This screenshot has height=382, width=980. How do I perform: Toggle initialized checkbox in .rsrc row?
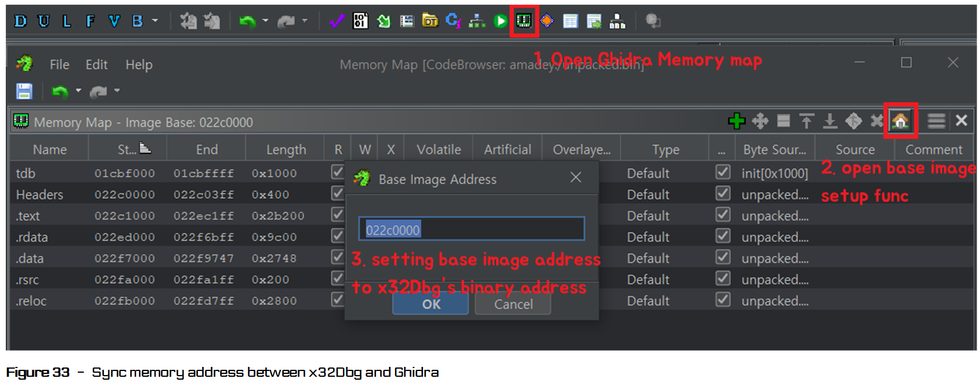click(x=723, y=278)
